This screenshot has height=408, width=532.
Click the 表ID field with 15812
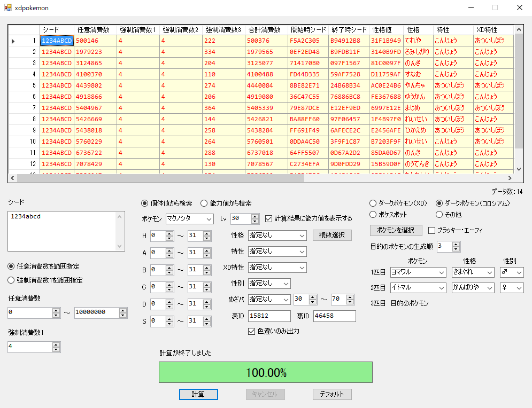click(x=269, y=316)
